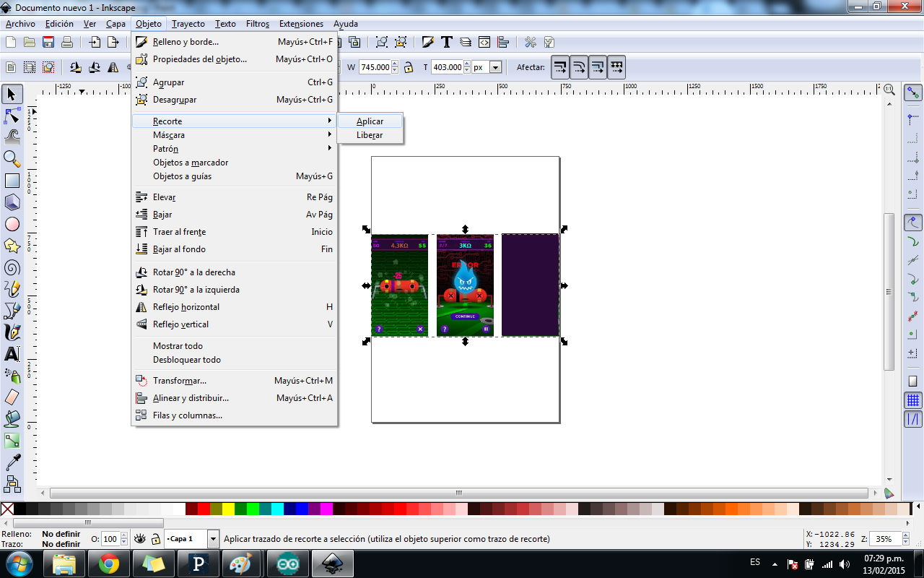Choose Liberar in the Recorte submenu
This screenshot has height=578, width=924.
[x=370, y=135]
